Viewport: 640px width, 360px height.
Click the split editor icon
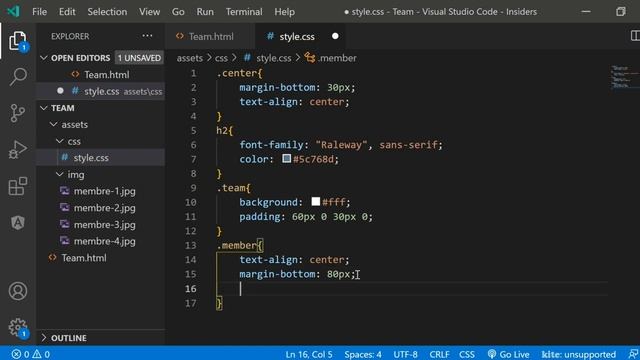(635, 36)
